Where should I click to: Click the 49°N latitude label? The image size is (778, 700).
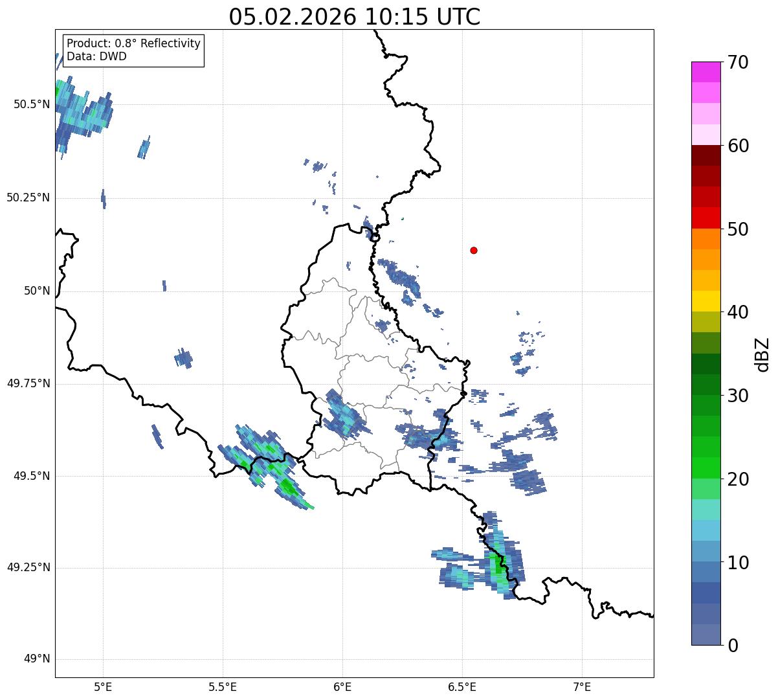coord(37,659)
